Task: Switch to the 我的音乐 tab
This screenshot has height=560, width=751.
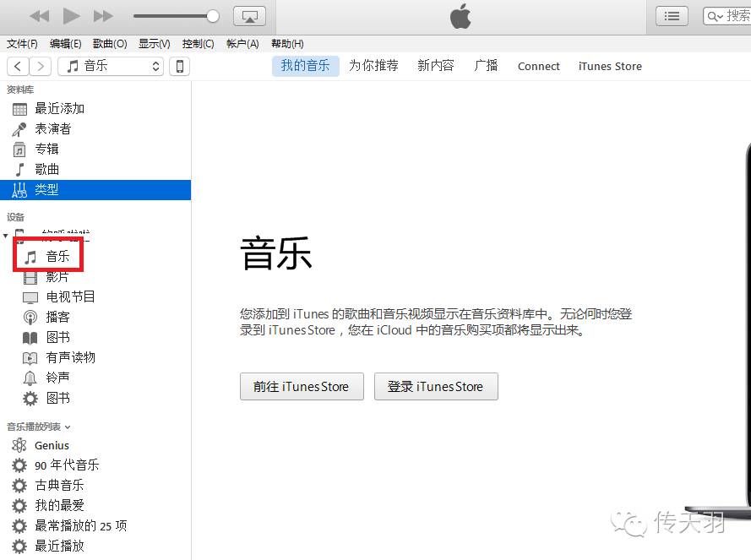Action: tap(306, 66)
